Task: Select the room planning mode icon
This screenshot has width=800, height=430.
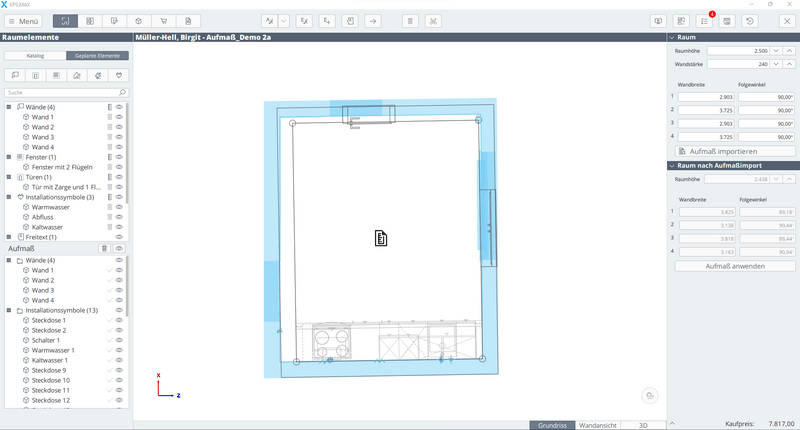Action: (65, 20)
